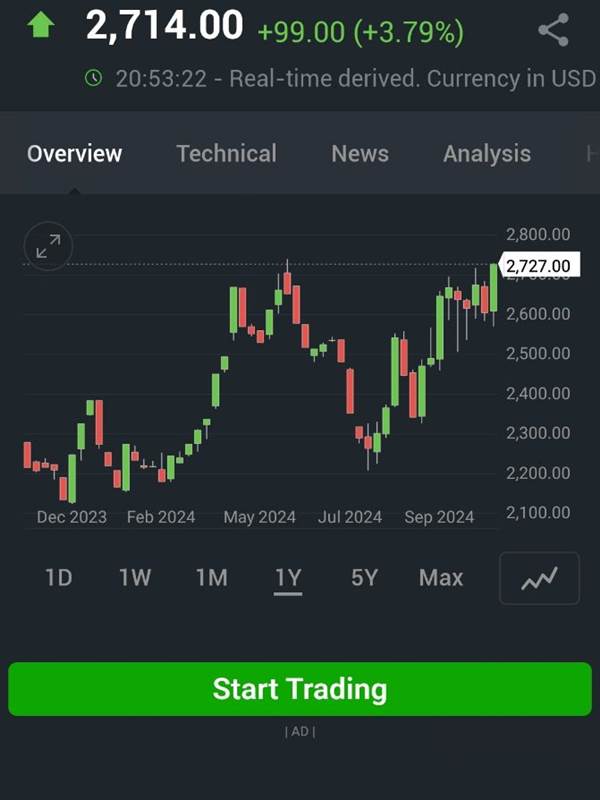
Task: Tap the 2,727.00 price marker label
Action: click(x=541, y=265)
